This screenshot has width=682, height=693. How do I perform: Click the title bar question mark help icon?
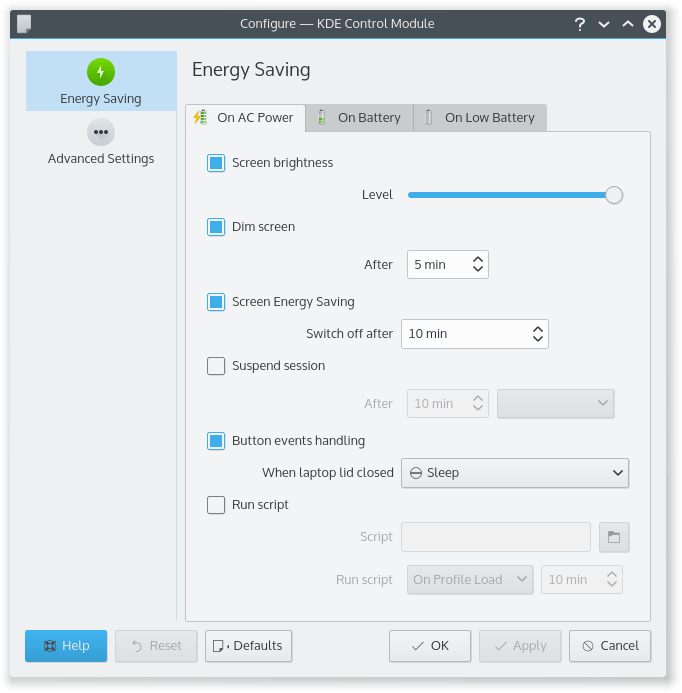point(580,24)
